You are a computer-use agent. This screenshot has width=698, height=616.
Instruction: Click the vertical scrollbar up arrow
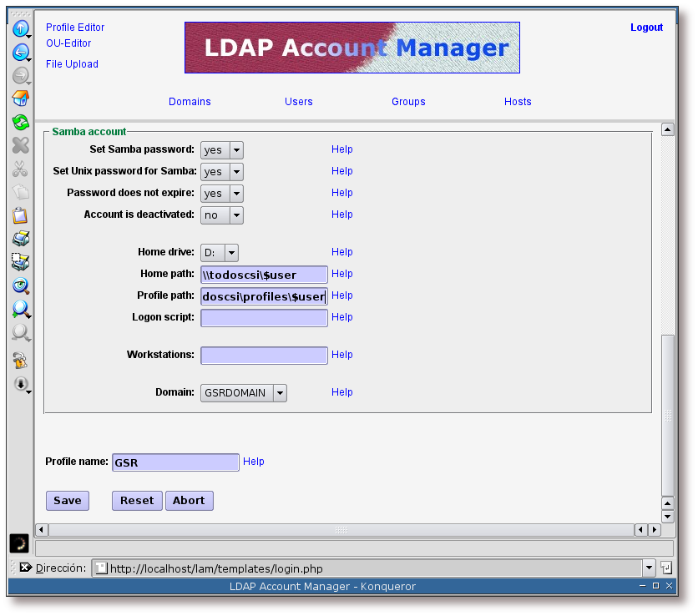(x=667, y=129)
